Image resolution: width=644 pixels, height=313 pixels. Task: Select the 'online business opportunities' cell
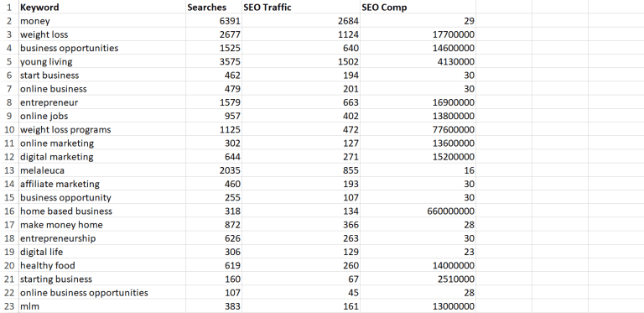pyautogui.click(x=101, y=292)
